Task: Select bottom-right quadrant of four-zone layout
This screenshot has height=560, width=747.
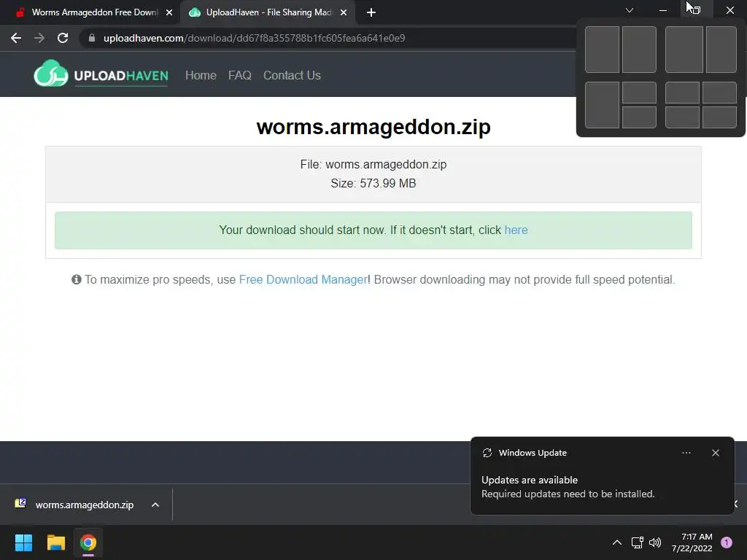Action: 719,117
